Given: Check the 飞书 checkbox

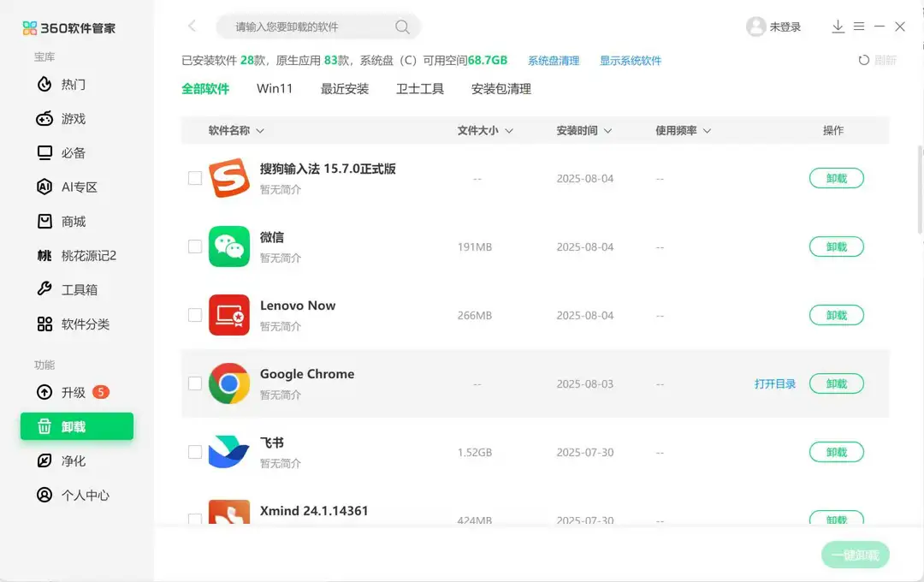Looking at the screenshot, I should point(195,452).
